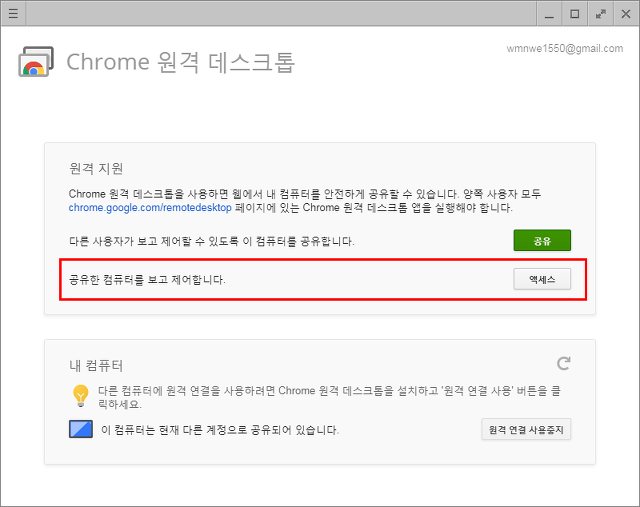Click the 액세스 button

(x=542, y=279)
